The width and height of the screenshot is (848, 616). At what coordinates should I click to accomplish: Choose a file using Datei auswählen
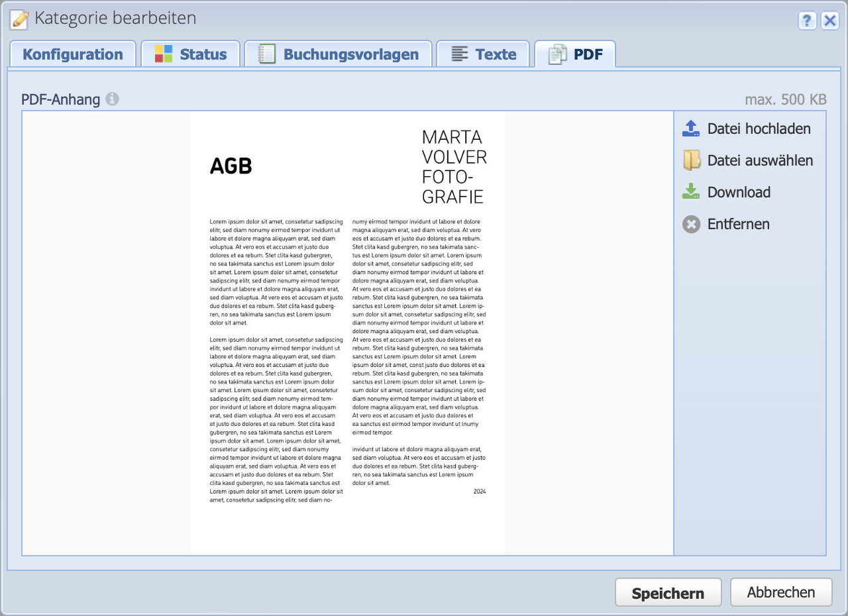click(761, 160)
